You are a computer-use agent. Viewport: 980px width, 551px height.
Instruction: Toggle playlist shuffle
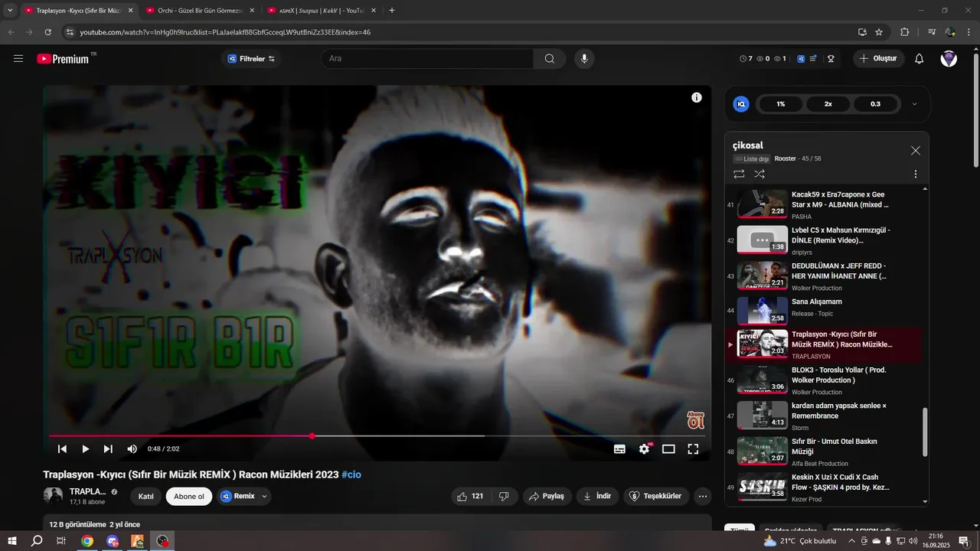pos(759,174)
